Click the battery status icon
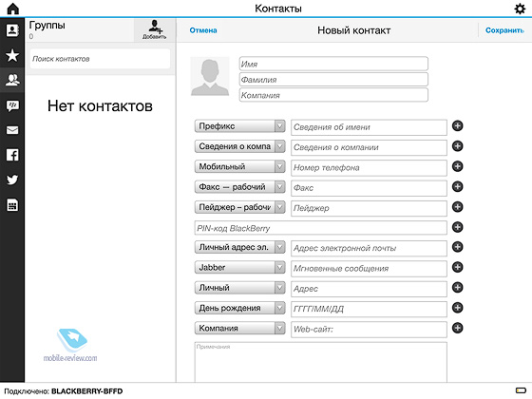The image size is (532, 399). 521,390
